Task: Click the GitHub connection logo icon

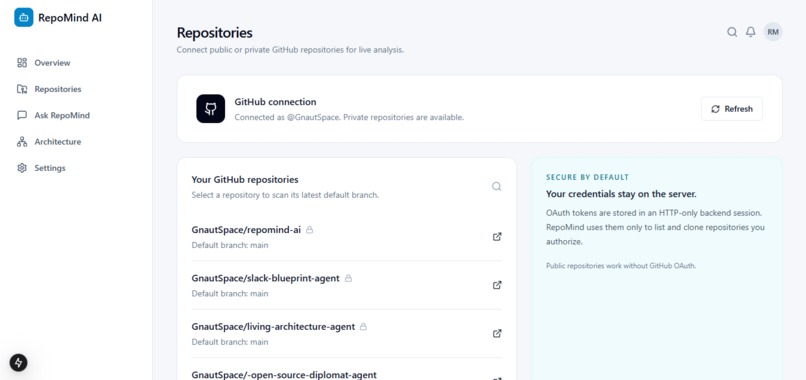Action: pyautogui.click(x=211, y=108)
